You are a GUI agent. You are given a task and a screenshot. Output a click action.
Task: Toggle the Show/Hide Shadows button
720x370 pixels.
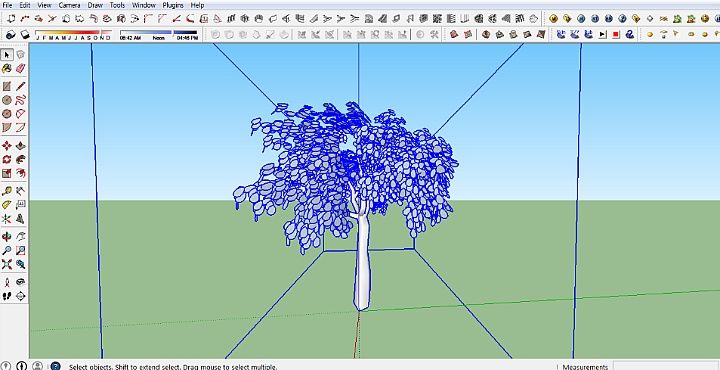(25, 35)
